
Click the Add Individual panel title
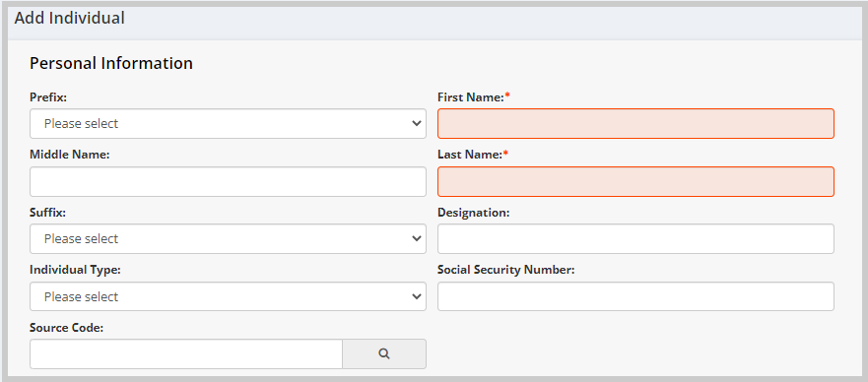pos(70,19)
